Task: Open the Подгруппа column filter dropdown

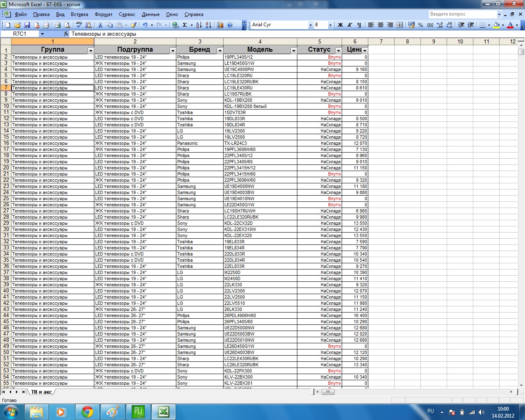Action: pos(173,50)
